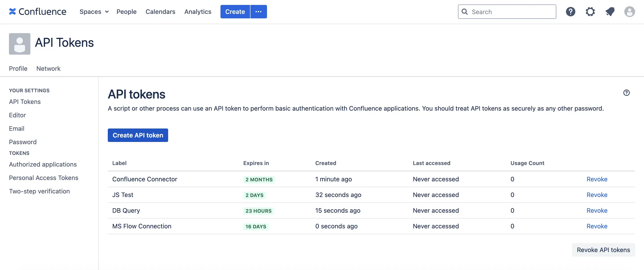Screen dimensions: 644x270
Task: Click the Create API token button
Action: (x=138, y=135)
